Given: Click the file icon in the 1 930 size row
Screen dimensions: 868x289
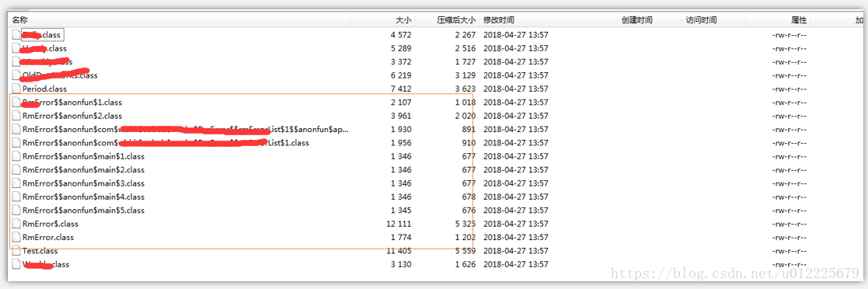Looking at the screenshot, I should pyautogui.click(x=16, y=129).
